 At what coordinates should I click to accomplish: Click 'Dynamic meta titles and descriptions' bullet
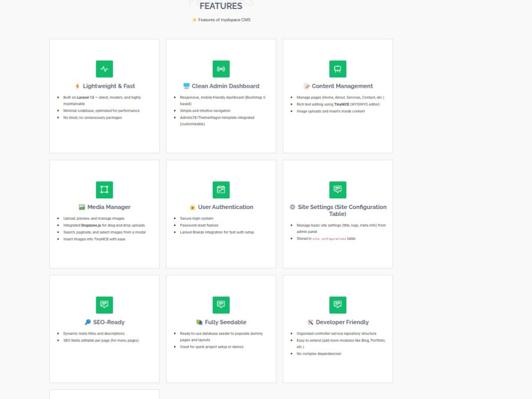[x=94, y=334]
